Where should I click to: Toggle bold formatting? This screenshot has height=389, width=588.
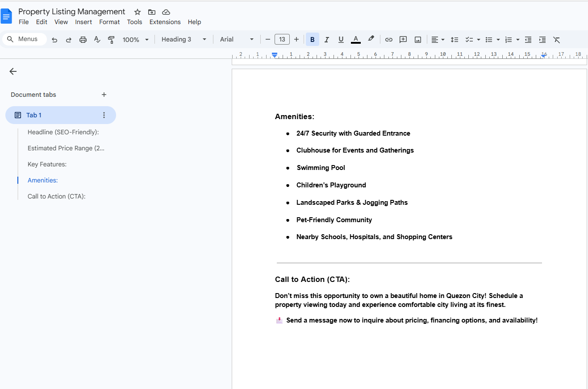313,40
